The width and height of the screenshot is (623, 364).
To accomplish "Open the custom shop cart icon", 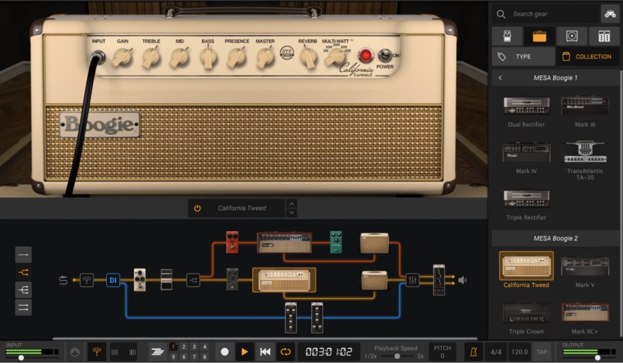I will coord(610,14).
